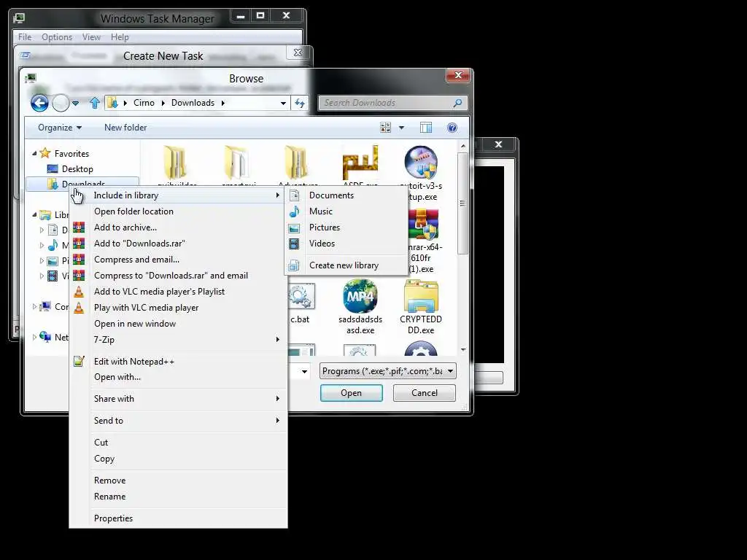Click Notepad++ icon in context menu
Image resolution: width=747 pixels, height=560 pixels.
pyautogui.click(x=79, y=361)
